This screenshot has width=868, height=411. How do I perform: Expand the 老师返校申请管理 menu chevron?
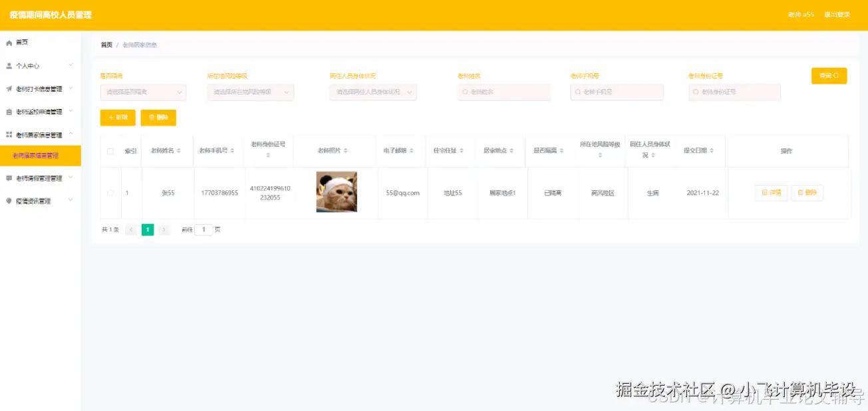pyautogui.click(x=71, y=111)
